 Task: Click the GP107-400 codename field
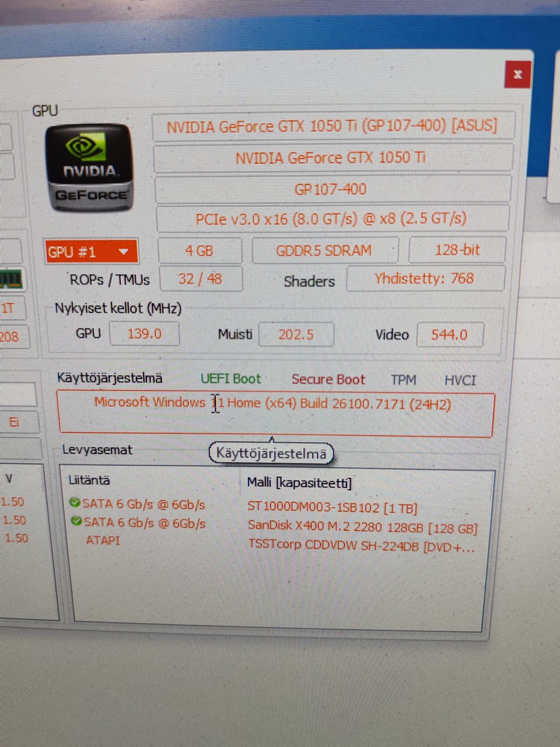click(x=332, y=189)
